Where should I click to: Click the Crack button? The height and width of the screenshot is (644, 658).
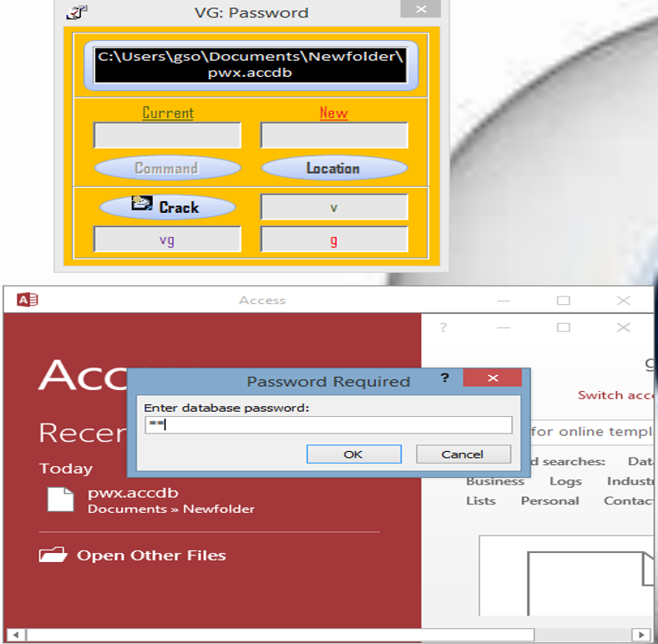pyautogui.click(x=168, y=207)
